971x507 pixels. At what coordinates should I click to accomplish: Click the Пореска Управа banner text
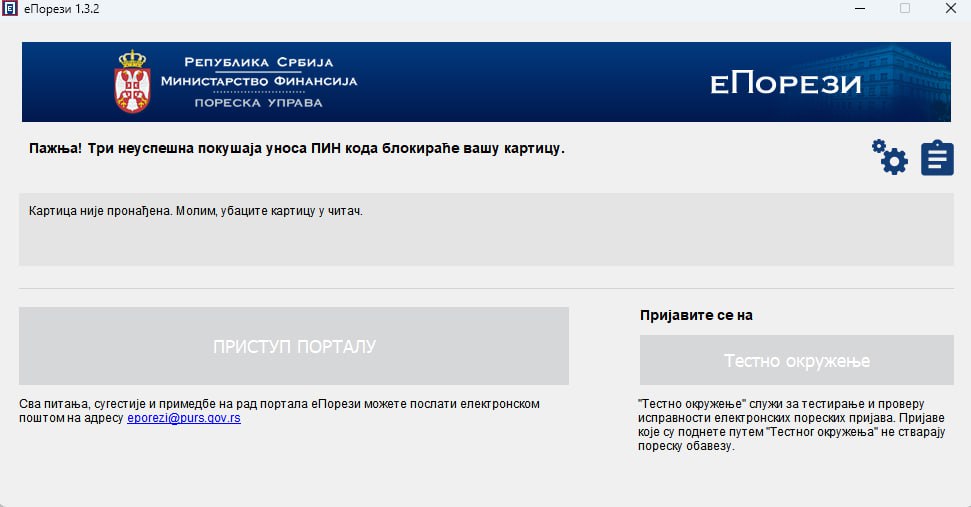click(258, 103)
